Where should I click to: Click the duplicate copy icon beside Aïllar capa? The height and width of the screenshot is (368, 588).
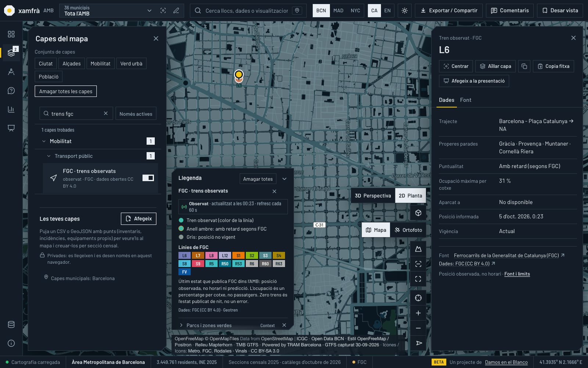click(x=524, y=66)
